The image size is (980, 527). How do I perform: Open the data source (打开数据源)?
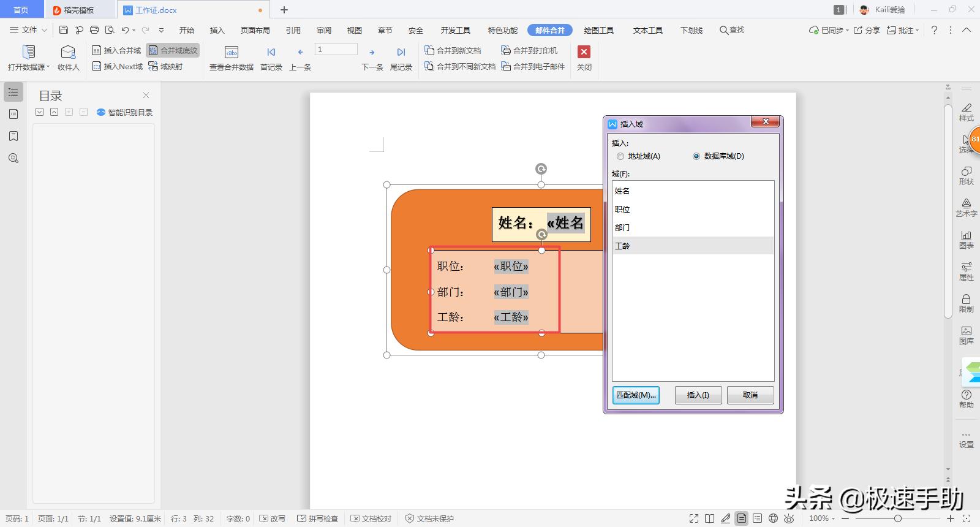[28, 58]
